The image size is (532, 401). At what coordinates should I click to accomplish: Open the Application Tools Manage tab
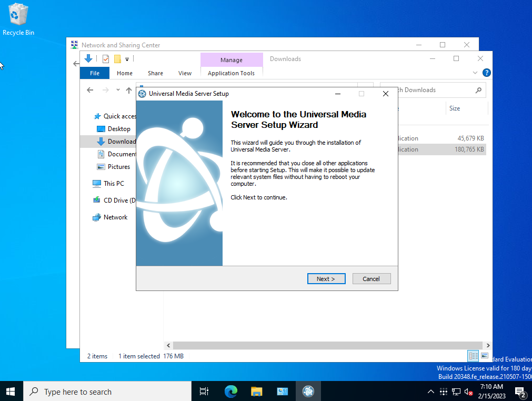point(232,59)
